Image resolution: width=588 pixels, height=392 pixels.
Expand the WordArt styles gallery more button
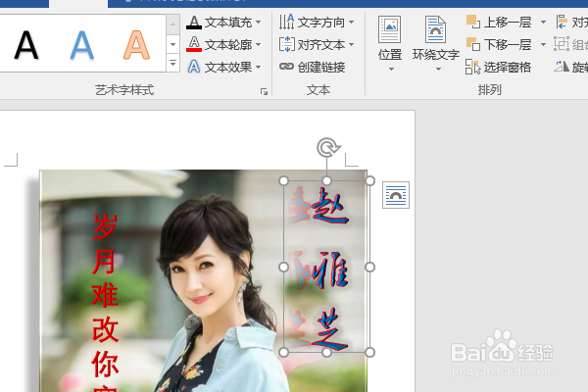[172, 63]
